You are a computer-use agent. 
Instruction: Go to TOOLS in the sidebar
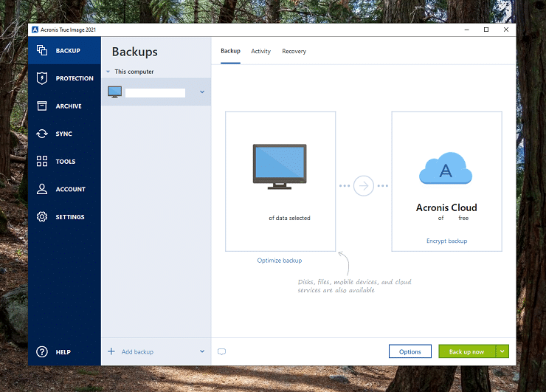(x=66, y=162)
